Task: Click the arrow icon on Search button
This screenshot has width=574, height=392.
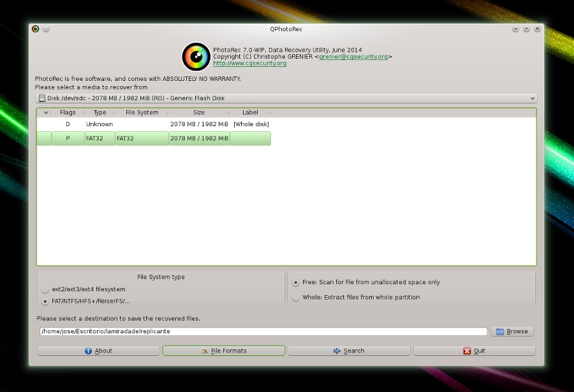Action: [x=337, y=351]
